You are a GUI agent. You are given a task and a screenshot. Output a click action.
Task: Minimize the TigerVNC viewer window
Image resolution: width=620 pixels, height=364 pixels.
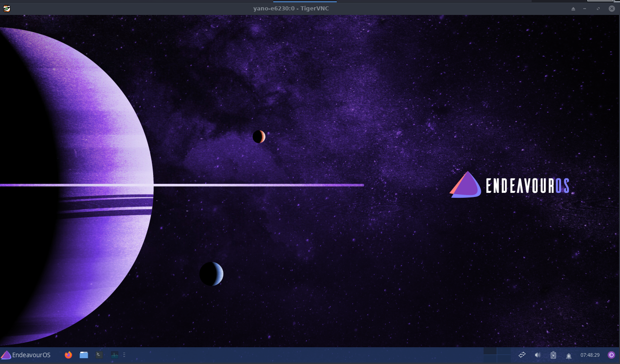click(x=585, y=9)
